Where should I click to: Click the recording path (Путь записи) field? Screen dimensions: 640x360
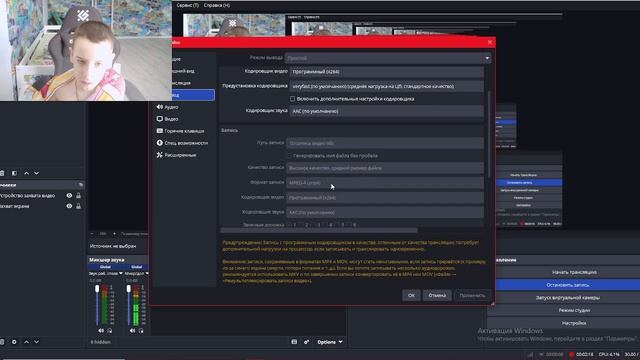pyautogui.click(x=385, y=143)
